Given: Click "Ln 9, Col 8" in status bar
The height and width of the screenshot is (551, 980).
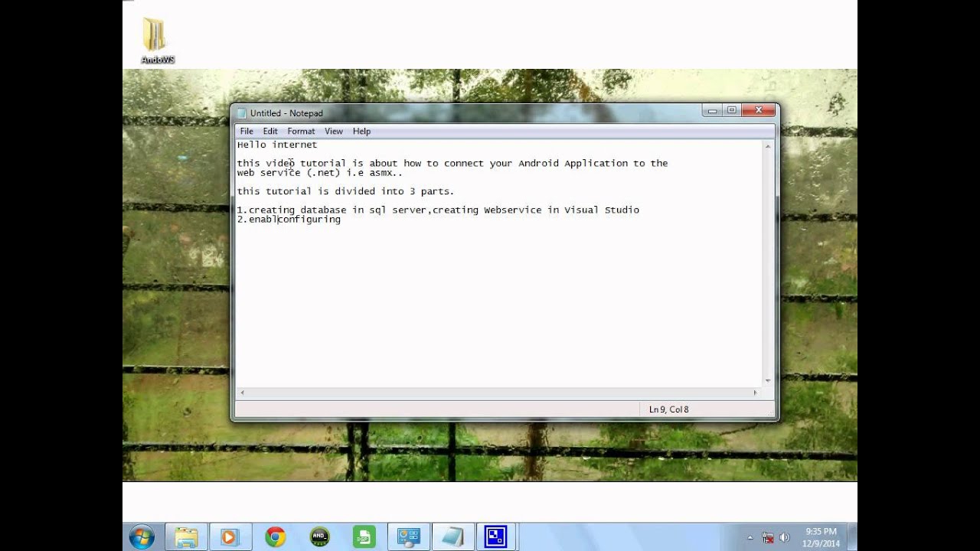Looking at the screenshot, I should pyautogui.click(x=668, y=409).
